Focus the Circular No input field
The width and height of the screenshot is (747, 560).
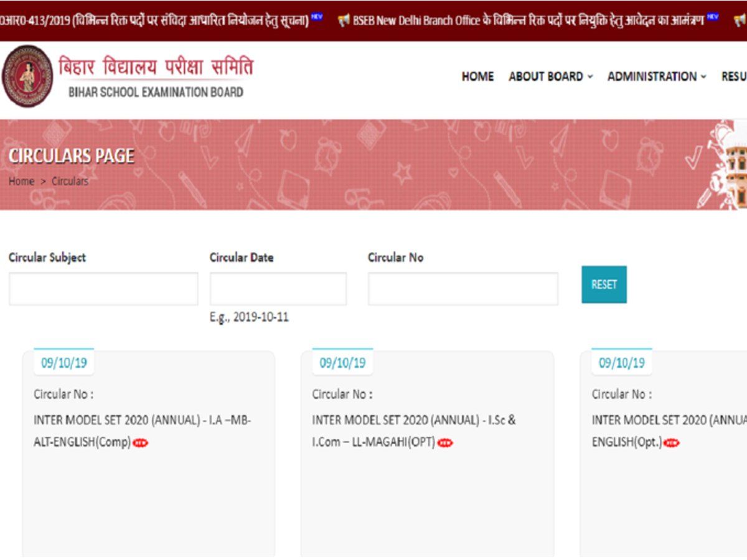point(463,289)
